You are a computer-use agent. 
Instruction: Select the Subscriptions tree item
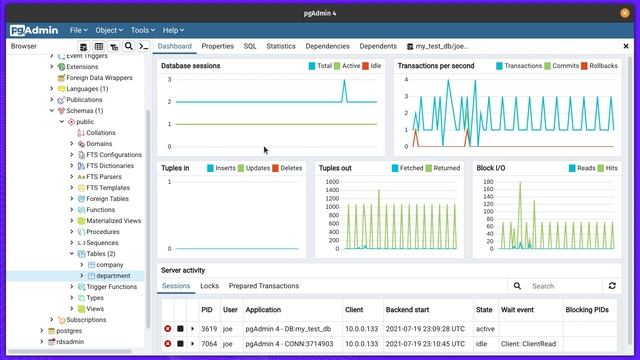pyautogui.click(x=86, y=320)
